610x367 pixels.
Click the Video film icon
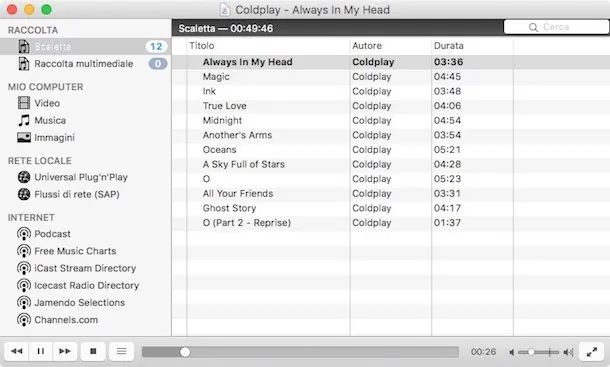[24, 103]
